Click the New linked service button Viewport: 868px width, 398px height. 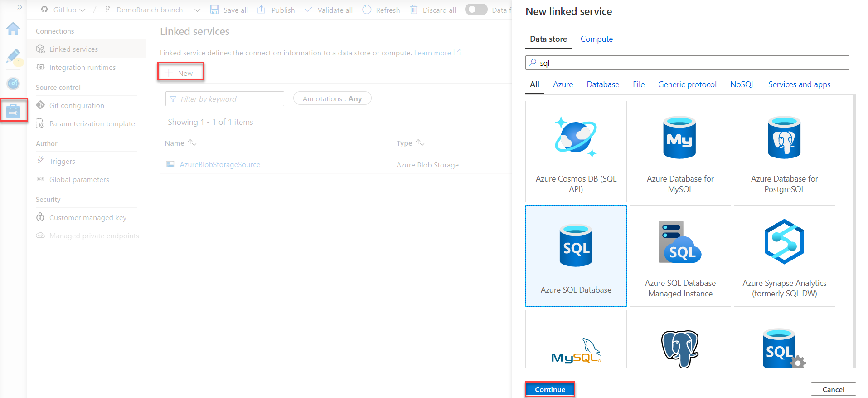180,73
